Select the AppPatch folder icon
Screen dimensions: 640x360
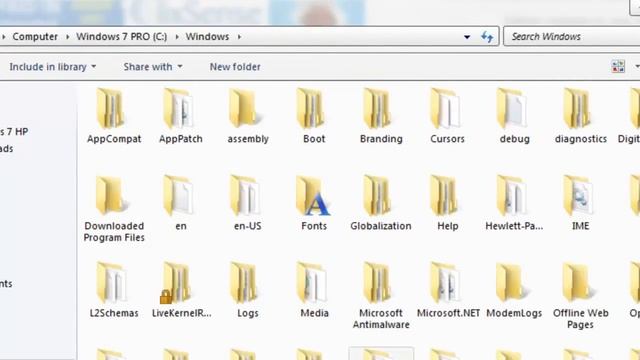(178, 109)
